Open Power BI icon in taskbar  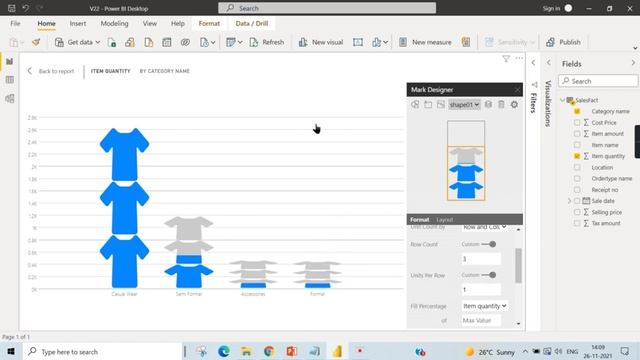point(337,351)
